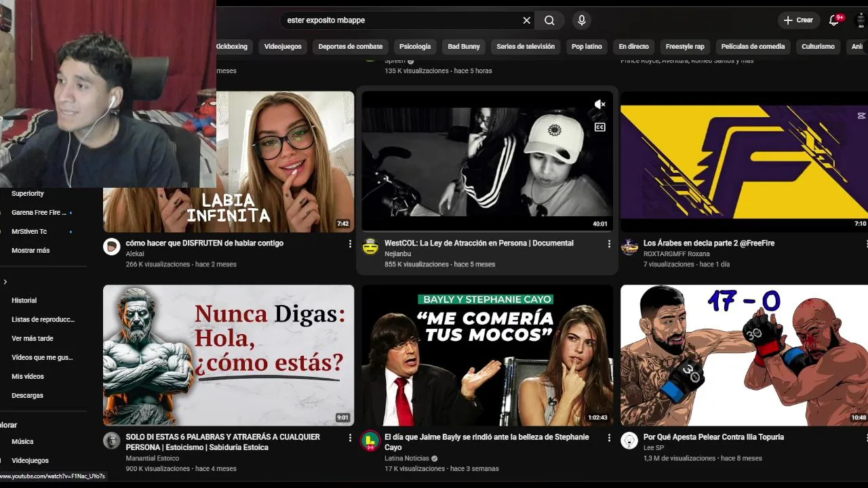
Task: Click the Nejianbu channel name
Action: [398, 254]
